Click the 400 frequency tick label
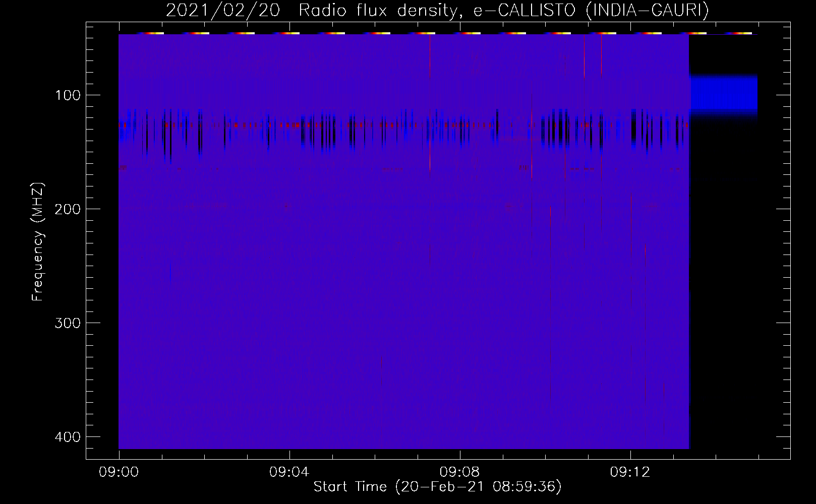The image size is (816, 504). point(67,436)
